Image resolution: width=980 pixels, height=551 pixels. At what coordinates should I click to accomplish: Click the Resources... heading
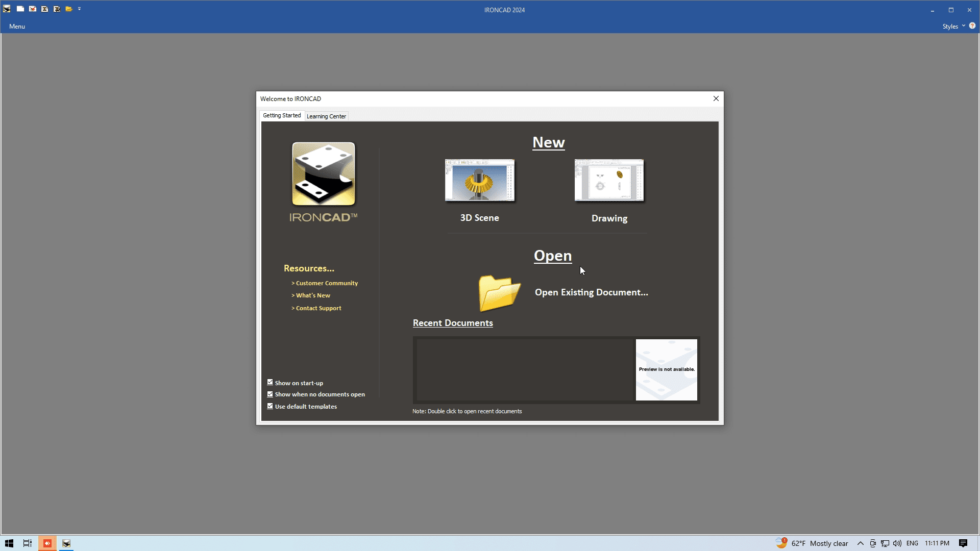coord(309,268)
